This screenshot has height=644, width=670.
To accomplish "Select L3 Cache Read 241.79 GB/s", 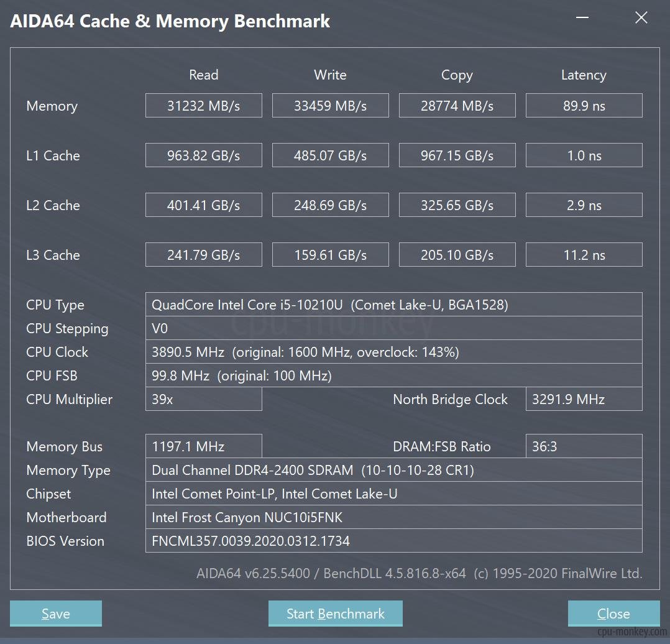I will click(203, 255).
